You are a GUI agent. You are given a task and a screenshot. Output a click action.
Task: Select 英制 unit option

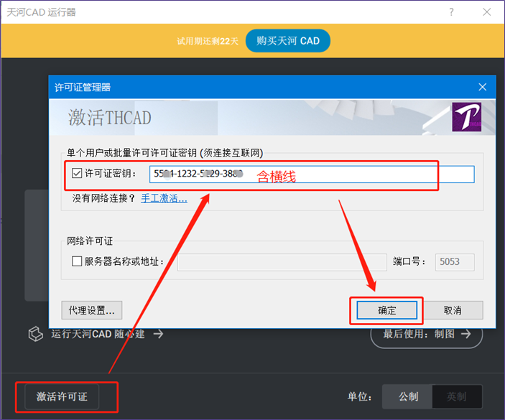457,396
